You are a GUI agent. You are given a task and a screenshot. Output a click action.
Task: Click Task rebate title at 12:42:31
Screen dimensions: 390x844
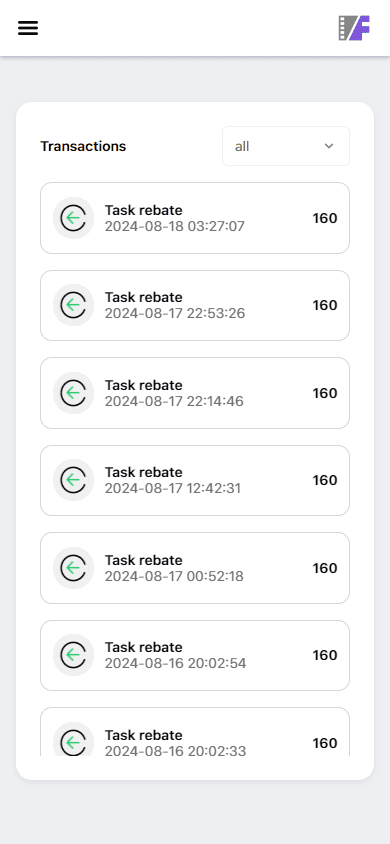144,472
